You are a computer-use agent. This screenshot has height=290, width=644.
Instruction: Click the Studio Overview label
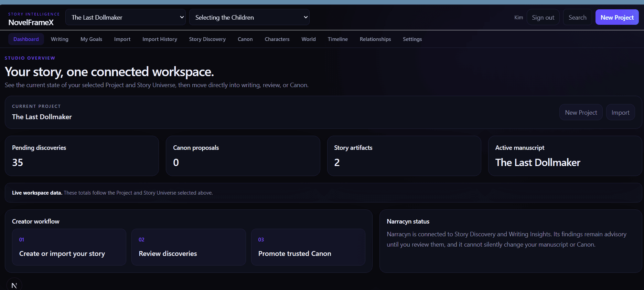(30, 58)
